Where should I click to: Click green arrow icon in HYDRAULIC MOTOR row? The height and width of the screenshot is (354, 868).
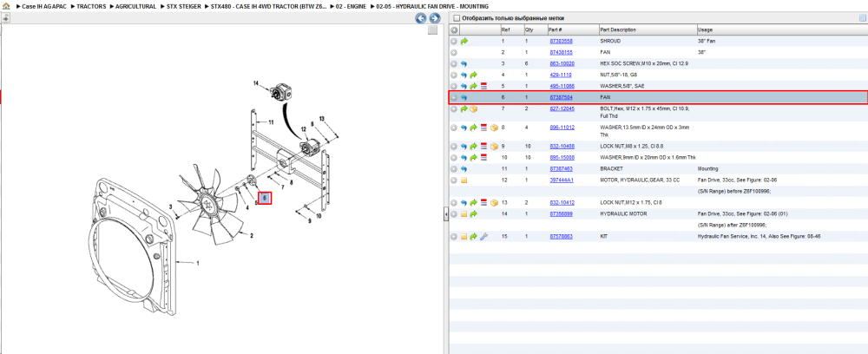pos(474,214)
